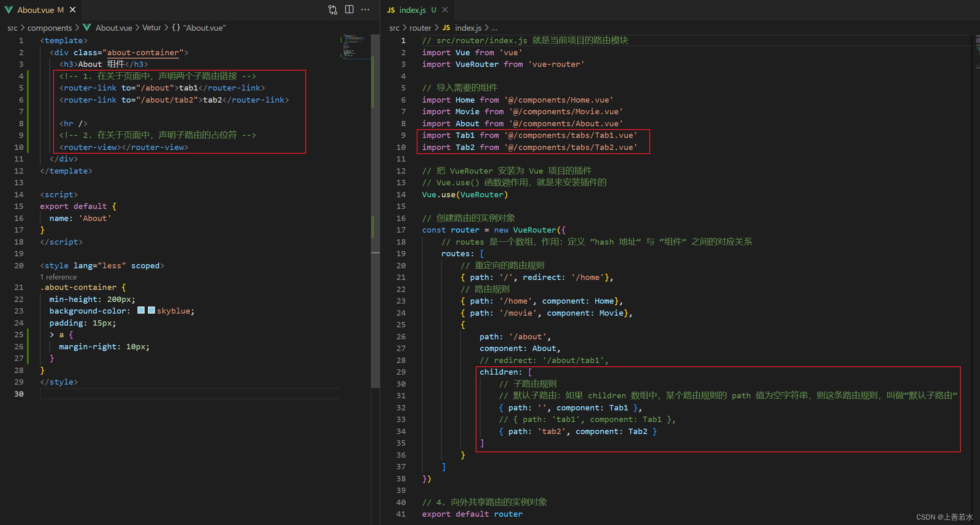
Task: Click the 'children: [' line
Action: tap(506, 372)
